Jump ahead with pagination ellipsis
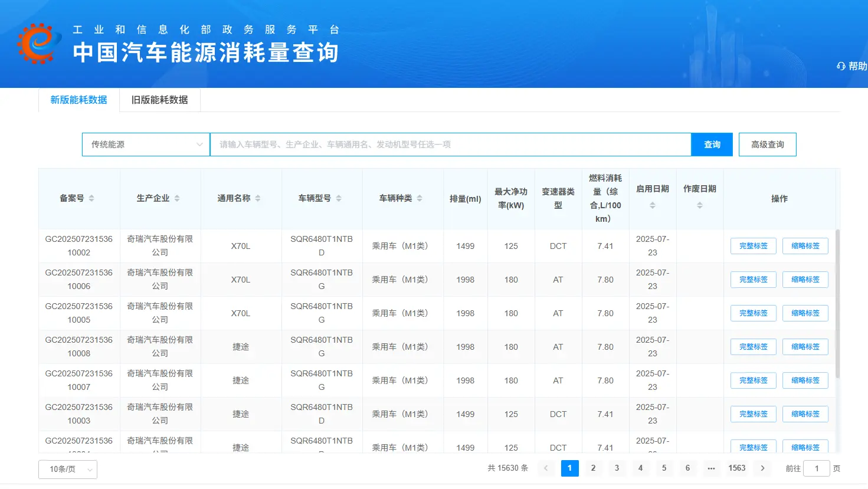The width and height of the screenshot is (868, 489). (x=711, y=468)
